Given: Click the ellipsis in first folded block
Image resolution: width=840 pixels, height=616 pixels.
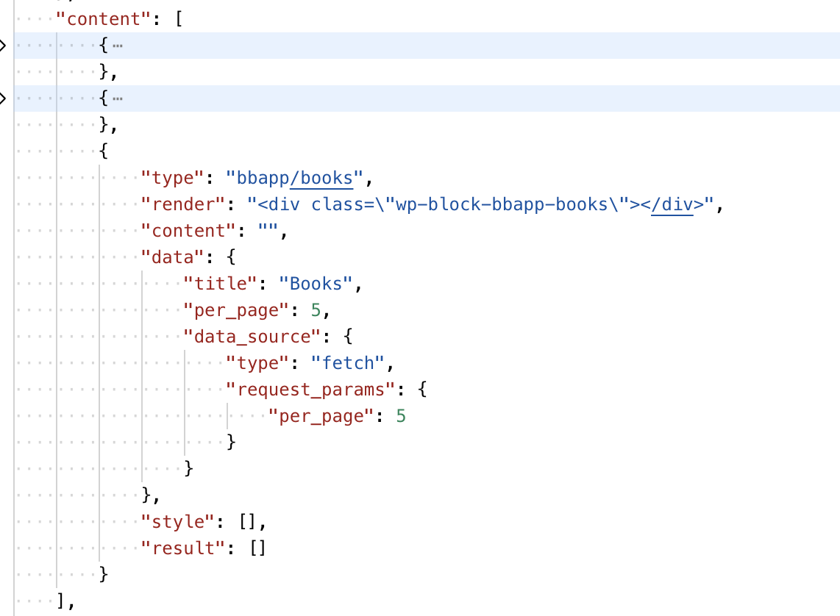Looking at the screenshot, I should [x=117, y=46].
